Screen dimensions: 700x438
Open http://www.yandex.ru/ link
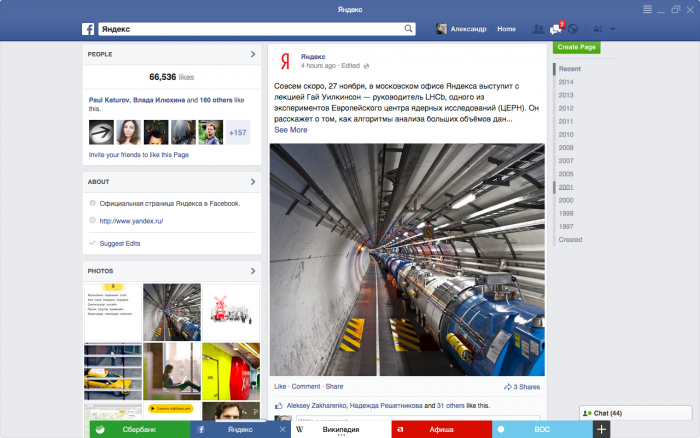tap(131, 221)
